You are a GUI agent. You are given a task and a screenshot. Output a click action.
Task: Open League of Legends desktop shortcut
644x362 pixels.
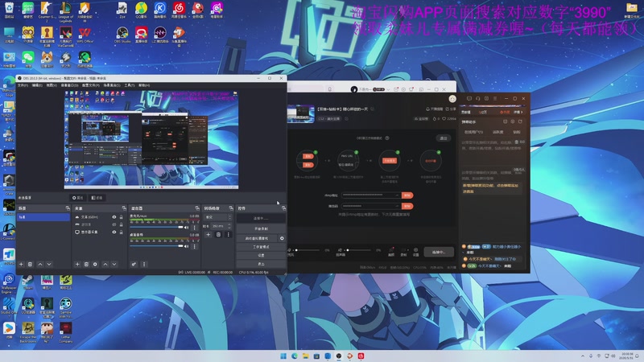(66, 12)
